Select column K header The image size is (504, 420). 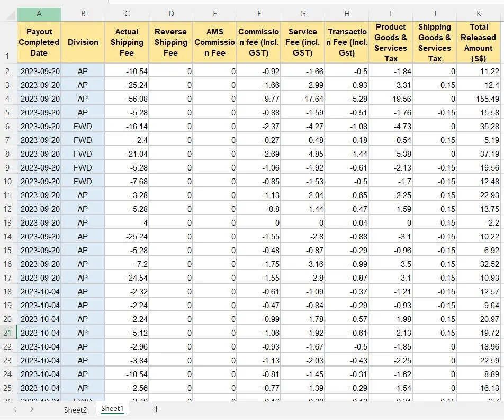point(479,14)
